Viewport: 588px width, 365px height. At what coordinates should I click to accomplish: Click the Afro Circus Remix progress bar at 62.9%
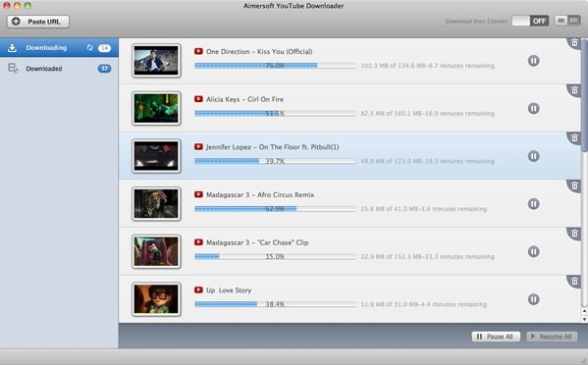pyautogui.click(x=275, y=209)
